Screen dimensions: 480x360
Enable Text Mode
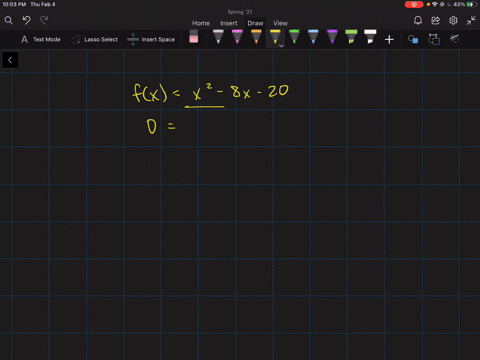pos(41,39)
